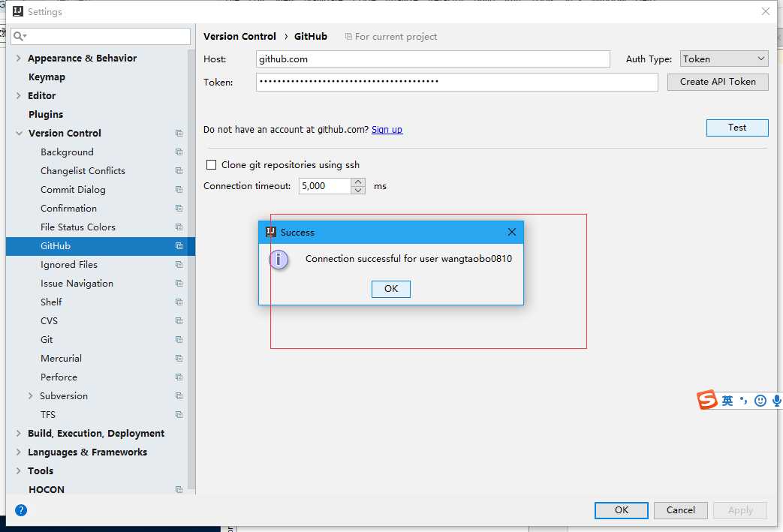Click the per-project icon beside Background
783x532 pixels.
click(179, 152)
